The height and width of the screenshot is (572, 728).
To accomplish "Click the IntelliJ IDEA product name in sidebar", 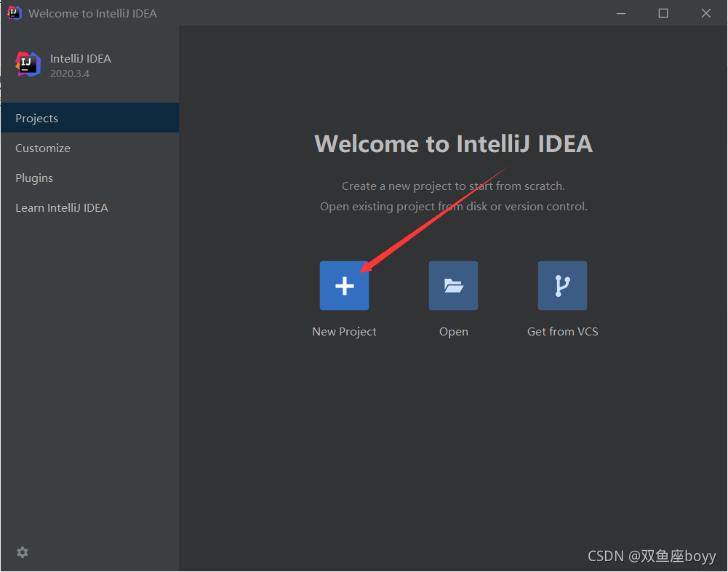I will tap(80, 58).
